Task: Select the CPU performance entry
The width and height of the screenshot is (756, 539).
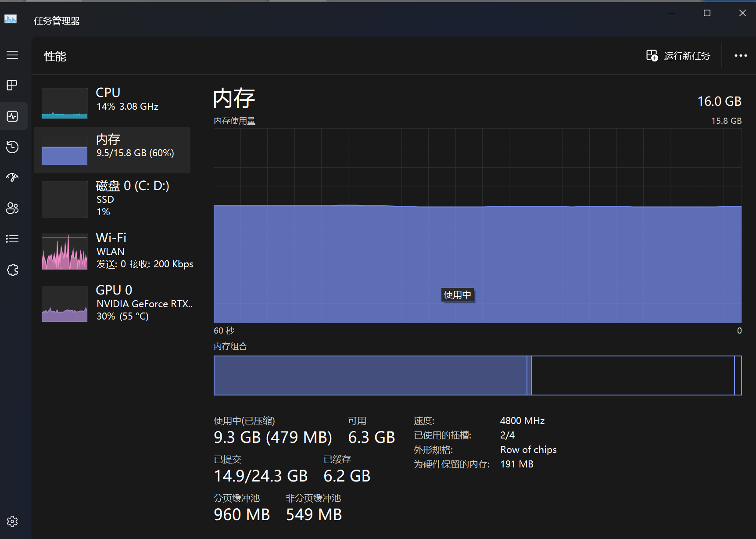Action: (x=112, y=104)
